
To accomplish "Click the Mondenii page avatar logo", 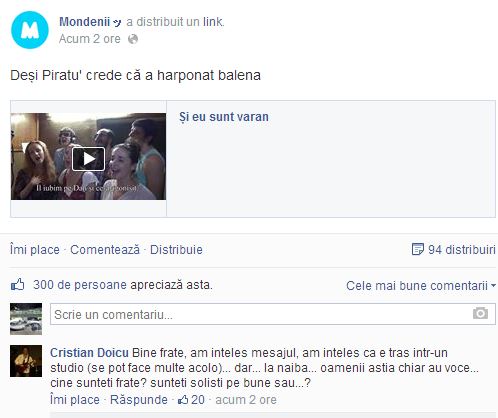I will click(x=30, y=30).
